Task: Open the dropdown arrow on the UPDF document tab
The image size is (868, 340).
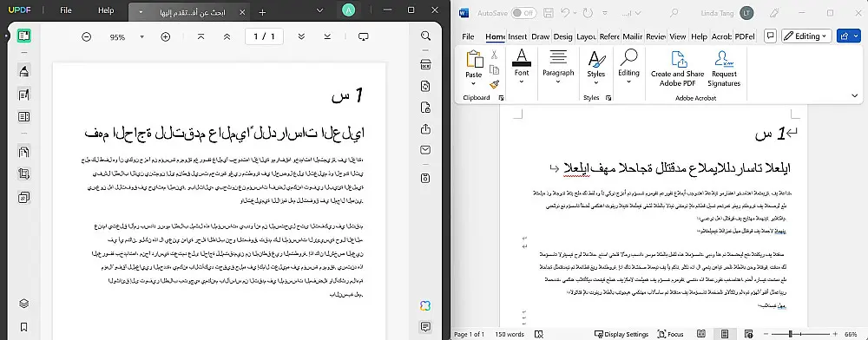Action: (x=141, y=11)
